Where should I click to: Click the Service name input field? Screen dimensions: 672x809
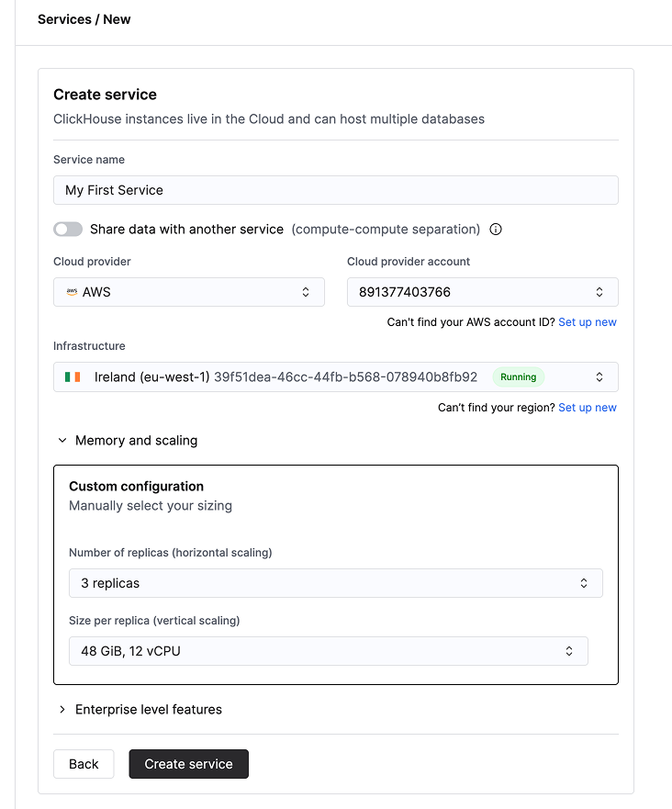coord(336,190)
